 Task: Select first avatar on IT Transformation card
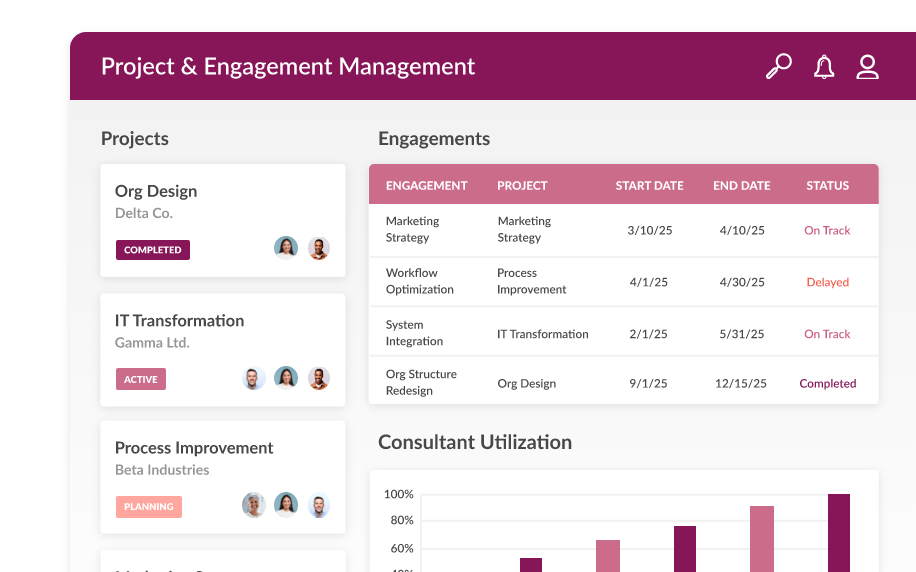[254, 378]
